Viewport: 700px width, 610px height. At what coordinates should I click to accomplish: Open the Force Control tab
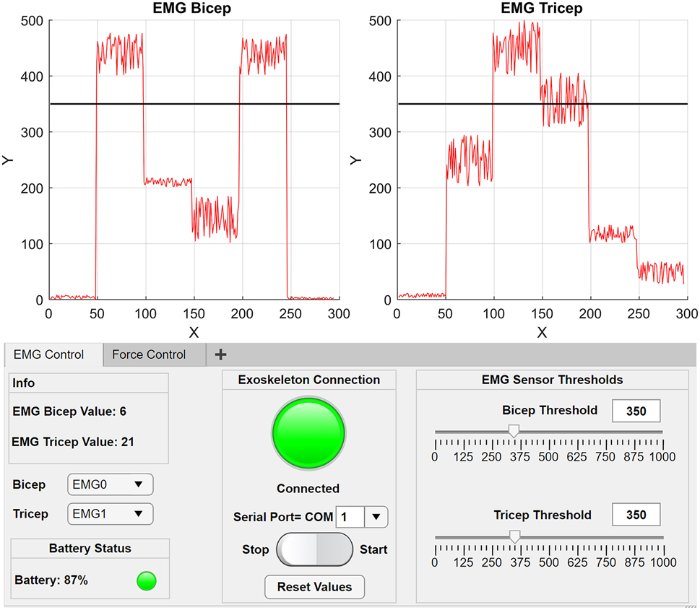pyautogui.click(x=149, y=354)
